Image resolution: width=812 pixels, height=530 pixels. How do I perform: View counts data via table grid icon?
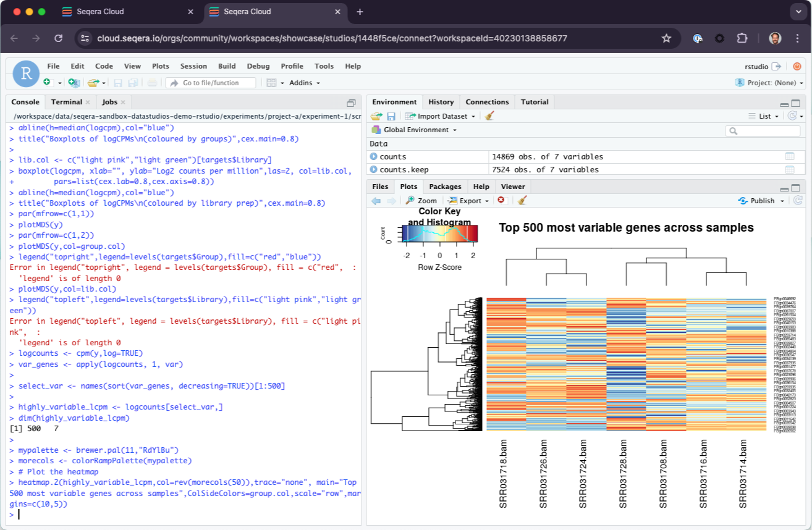[789, 157]
